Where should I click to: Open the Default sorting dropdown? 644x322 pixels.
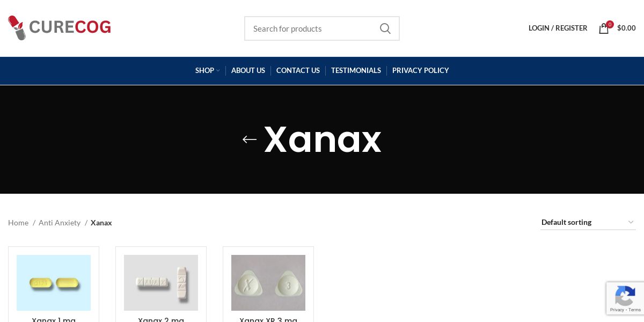(x=588, y=222)
